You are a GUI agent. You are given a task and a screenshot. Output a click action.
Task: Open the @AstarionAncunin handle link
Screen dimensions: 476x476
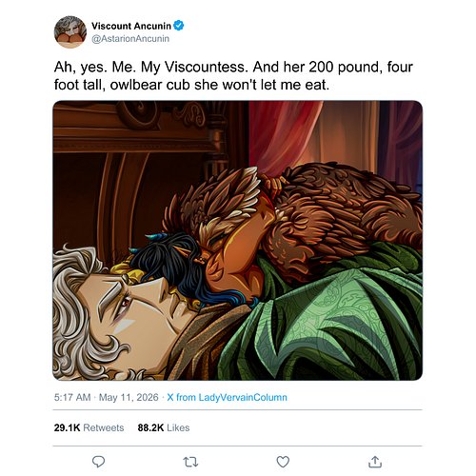130,39
